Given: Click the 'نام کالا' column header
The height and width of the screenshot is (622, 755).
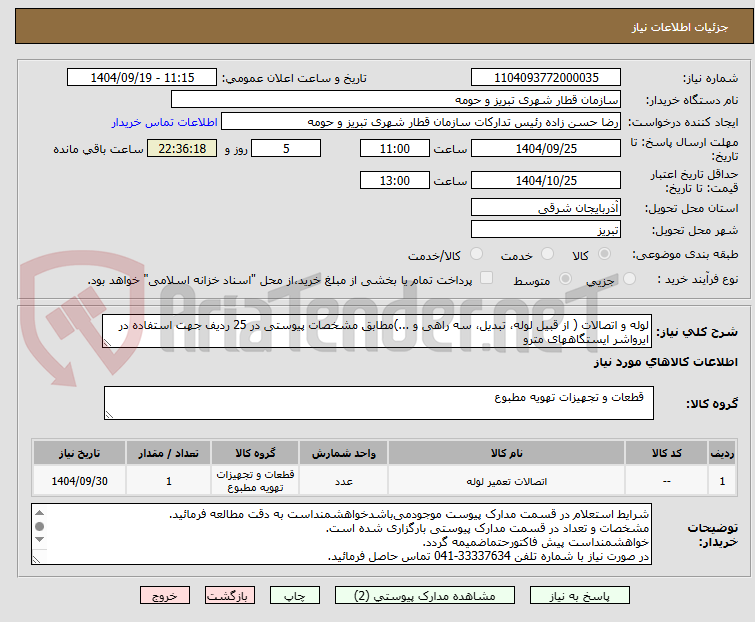Looking at the screenshot, I should coord(507,453).
